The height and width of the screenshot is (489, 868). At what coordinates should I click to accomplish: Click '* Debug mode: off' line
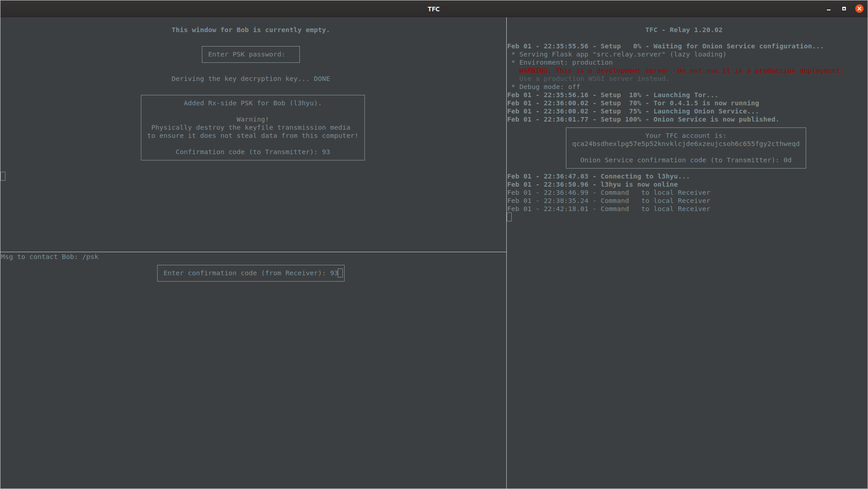coord(546,87)
